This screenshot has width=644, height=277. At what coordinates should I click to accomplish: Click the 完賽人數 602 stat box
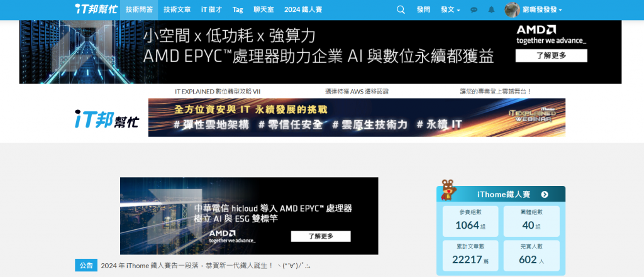tap(531, 256)
